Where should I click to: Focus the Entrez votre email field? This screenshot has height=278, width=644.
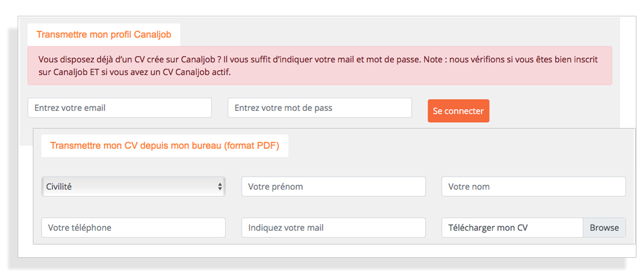tap(119, 108)
